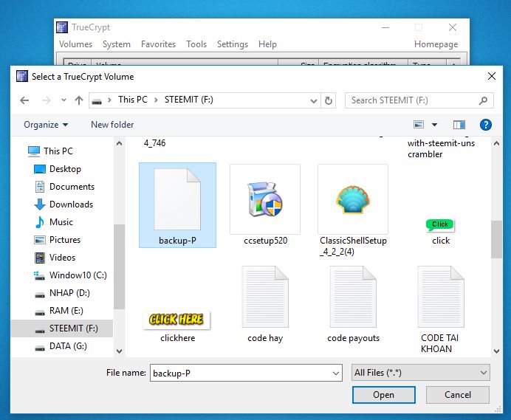Minimize the TrueCrypt main window
The image size is (511, 420).
click(385, 28)
